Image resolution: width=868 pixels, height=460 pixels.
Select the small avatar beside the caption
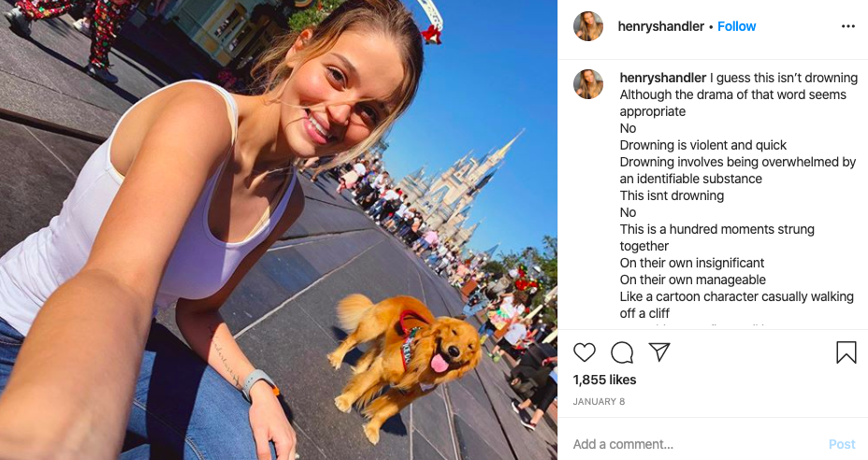point(588,84)
